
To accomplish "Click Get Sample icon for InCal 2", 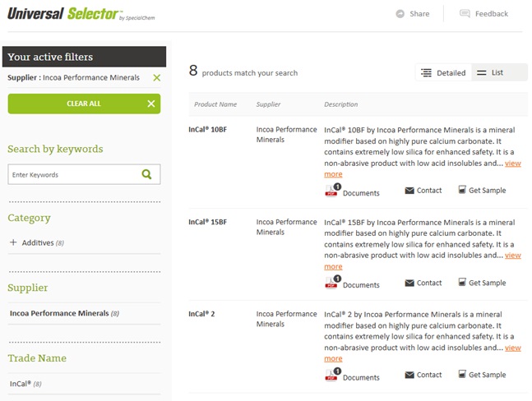I will pos(462,374).
